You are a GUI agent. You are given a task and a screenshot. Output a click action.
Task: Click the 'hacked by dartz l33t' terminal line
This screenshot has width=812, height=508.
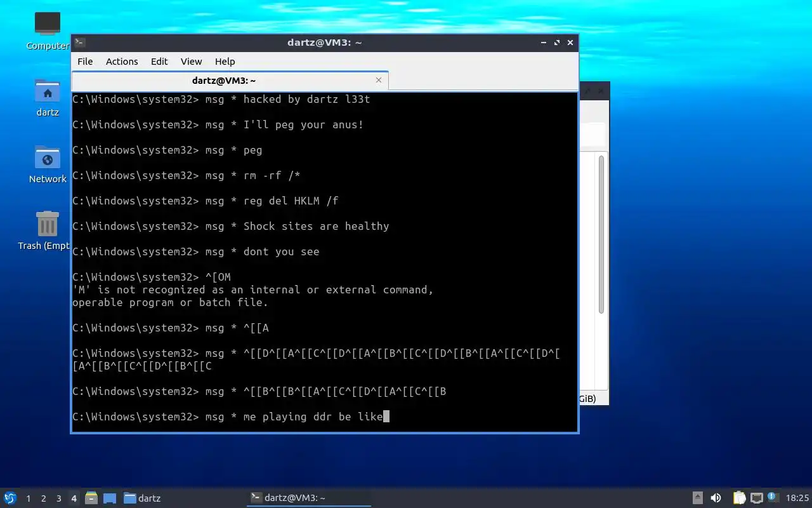[x=221, y=99]
